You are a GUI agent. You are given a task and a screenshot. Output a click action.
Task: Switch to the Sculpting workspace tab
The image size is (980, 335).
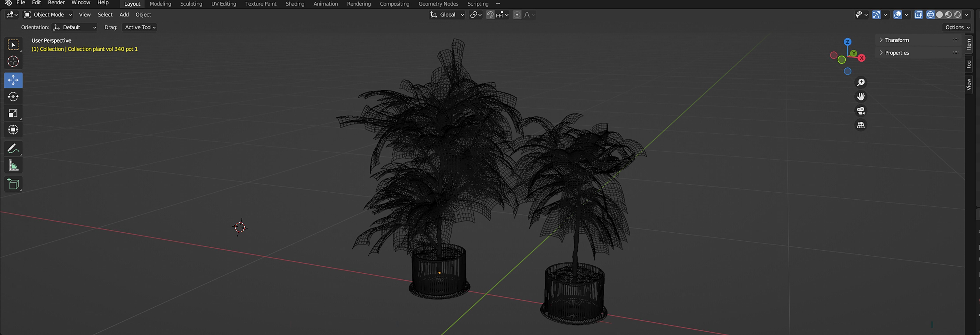pos(191,4)
